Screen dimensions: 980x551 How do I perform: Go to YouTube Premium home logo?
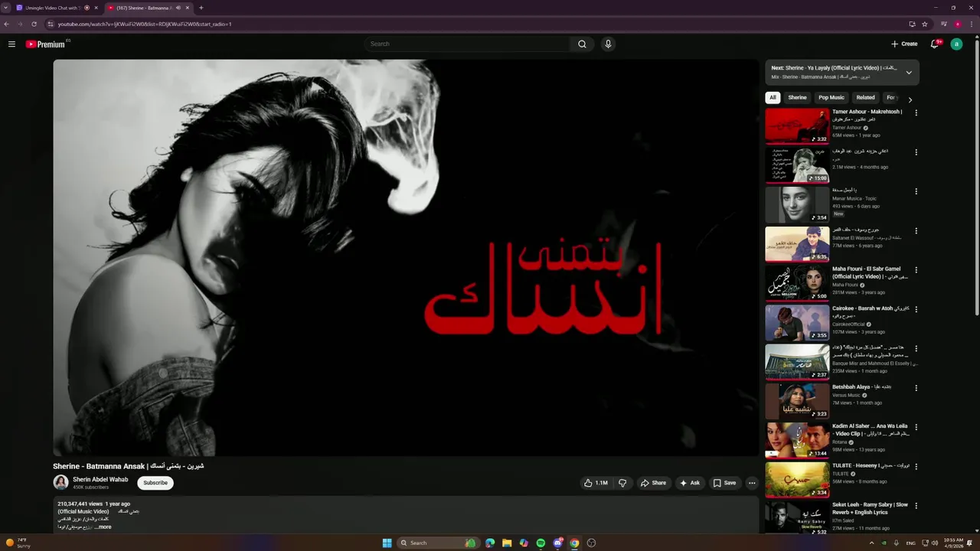(45, 44)
